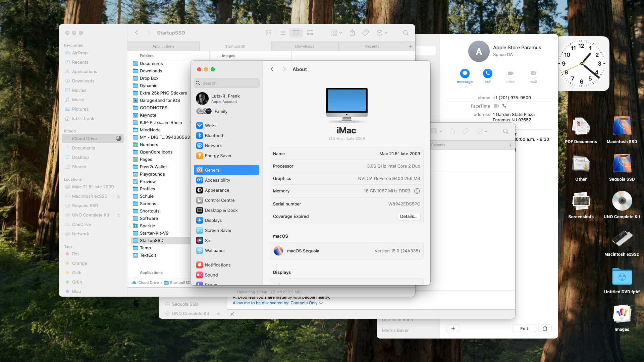Click iCloud Drive in Finder path bar
The width and height of the screenshot is (644, 362).
pos(146,283)
